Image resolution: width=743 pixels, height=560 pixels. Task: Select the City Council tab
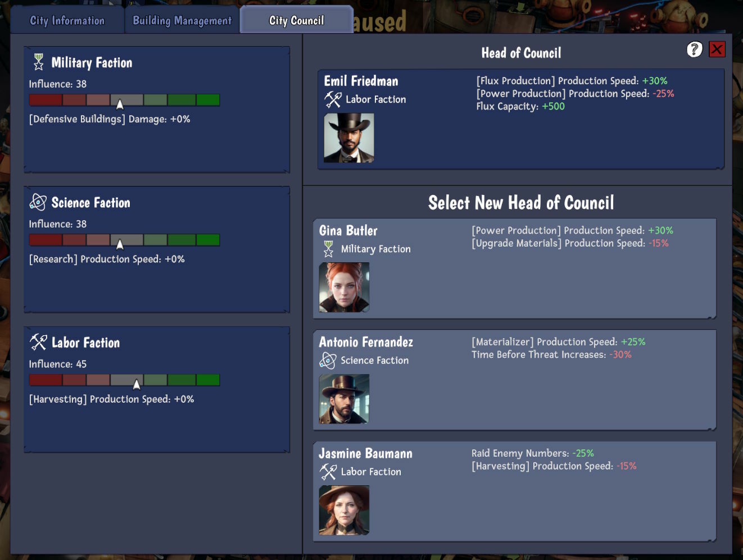(x=297, y=20)
